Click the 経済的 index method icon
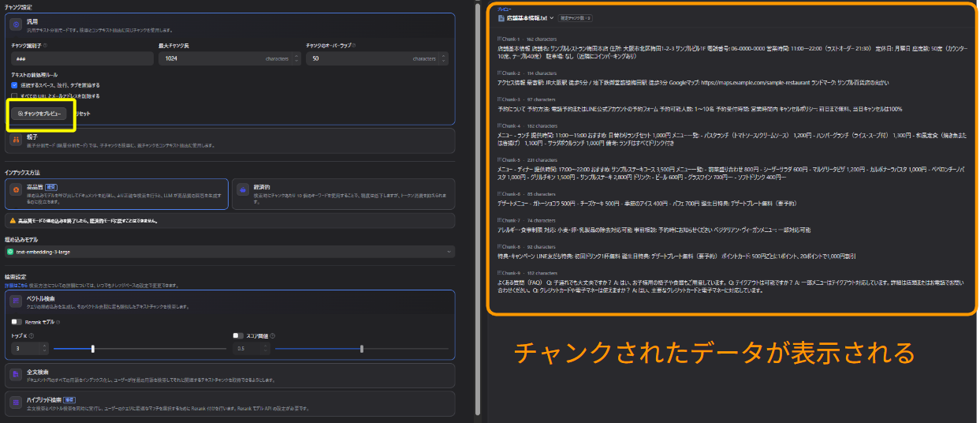This screenshot has width=980, height=423. tap(242, 189)
